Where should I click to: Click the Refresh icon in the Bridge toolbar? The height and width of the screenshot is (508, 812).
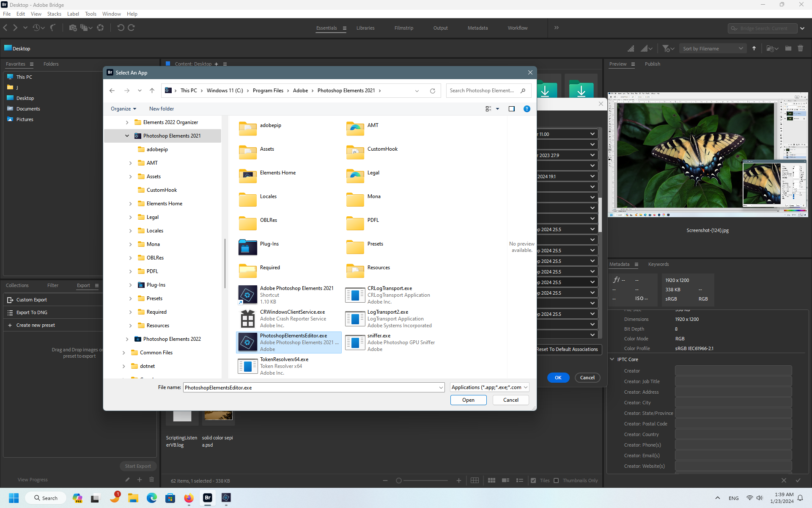coord(101,28)
